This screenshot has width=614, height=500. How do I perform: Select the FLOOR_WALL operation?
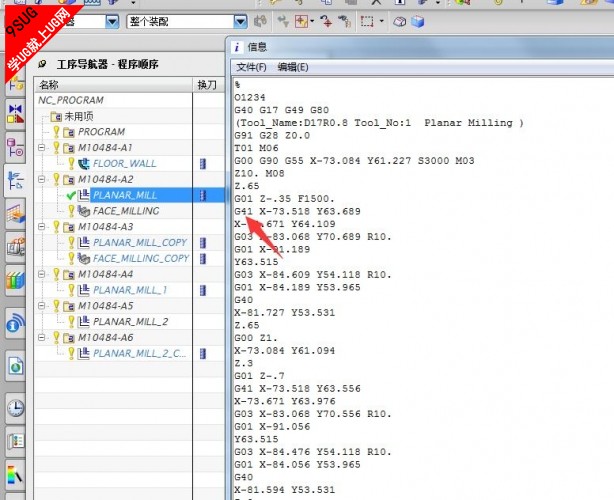[x=125, y=164]
